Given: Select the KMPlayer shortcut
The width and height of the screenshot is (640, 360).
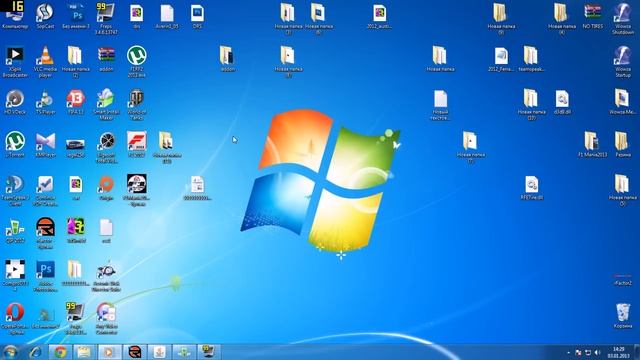Looking at the screenshot, I should coord(45,144).
